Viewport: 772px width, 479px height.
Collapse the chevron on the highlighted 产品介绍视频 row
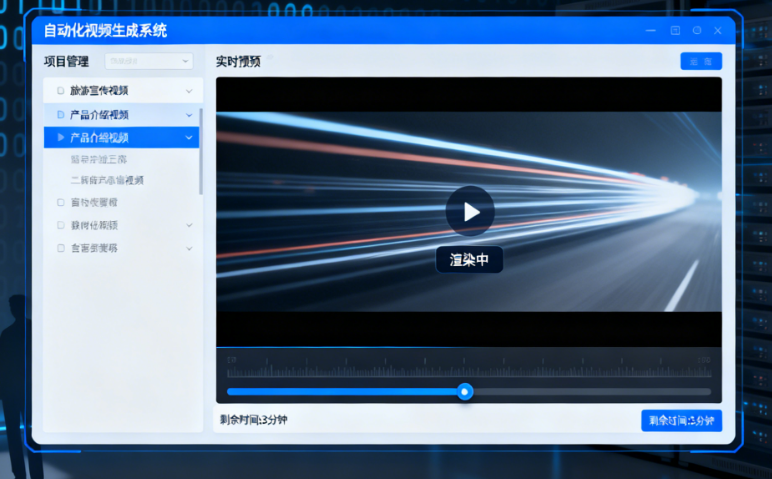(x=189, y=138)
